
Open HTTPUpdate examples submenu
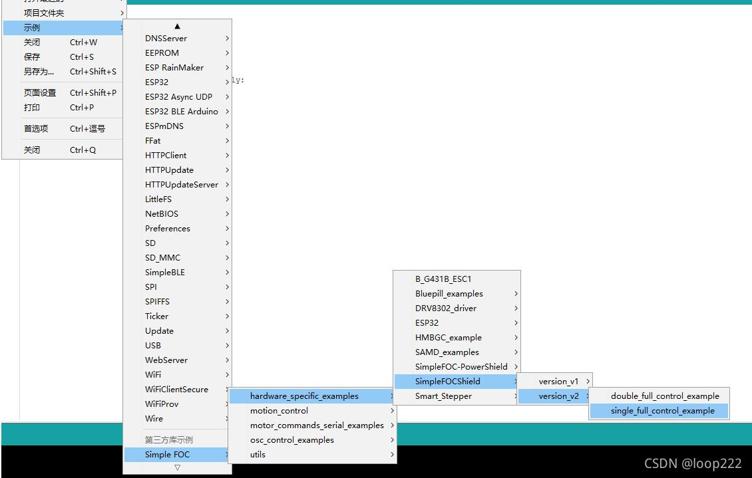point(177,170)
